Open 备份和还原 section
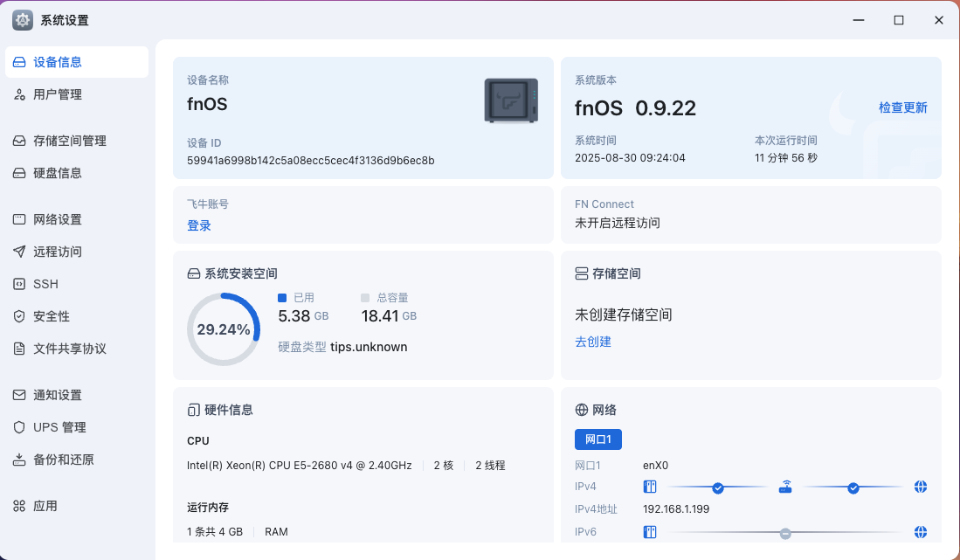This screenshot has width=960, height=560. tap(77, 460)
